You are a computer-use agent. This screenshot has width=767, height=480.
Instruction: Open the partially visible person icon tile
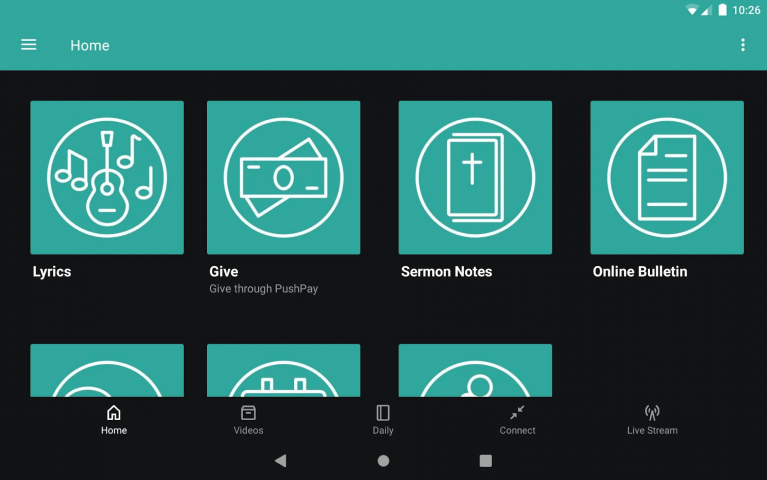475,370
